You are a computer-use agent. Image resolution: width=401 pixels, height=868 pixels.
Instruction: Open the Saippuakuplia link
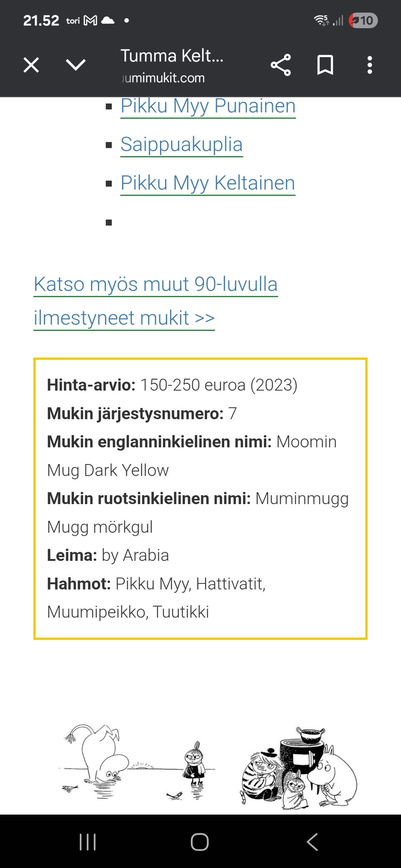[182, 145]
